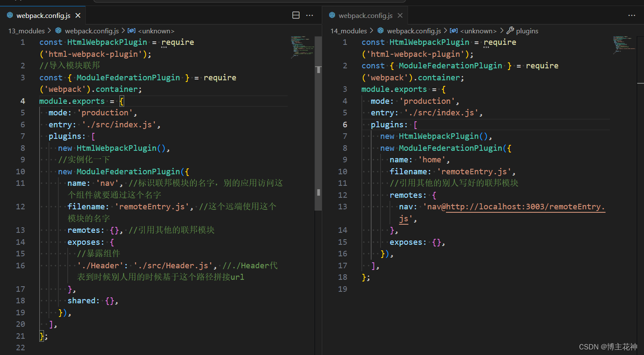Image resolution: width=644 pixels, height=355 pixels.
Task: Click the left editor minimap
Action: pos(302,47)
